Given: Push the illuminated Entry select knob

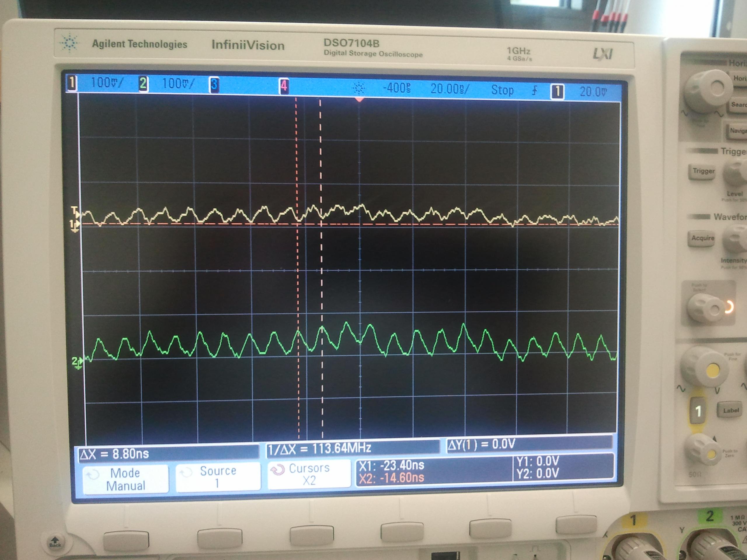Looking at the screenshot, I should point(706,308).
